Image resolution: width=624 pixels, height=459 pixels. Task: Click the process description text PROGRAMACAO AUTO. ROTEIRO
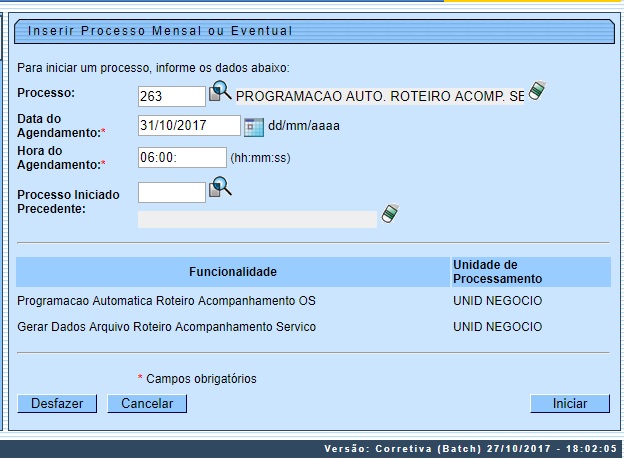(380, 96)
